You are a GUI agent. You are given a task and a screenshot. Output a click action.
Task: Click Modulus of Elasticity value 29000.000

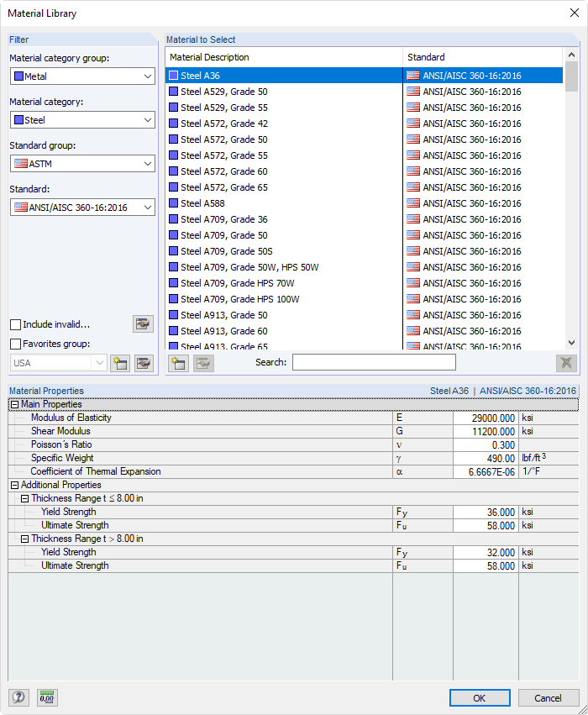[486, 418]
